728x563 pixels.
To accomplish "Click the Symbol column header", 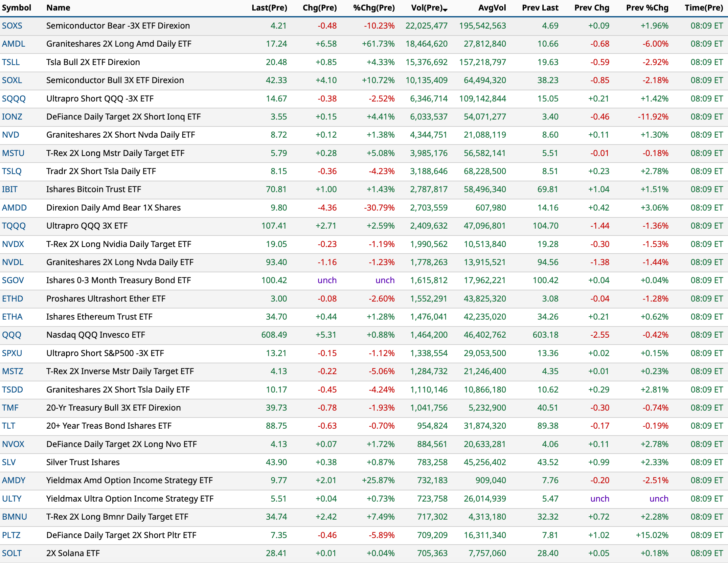I will (x=16, y=8).
